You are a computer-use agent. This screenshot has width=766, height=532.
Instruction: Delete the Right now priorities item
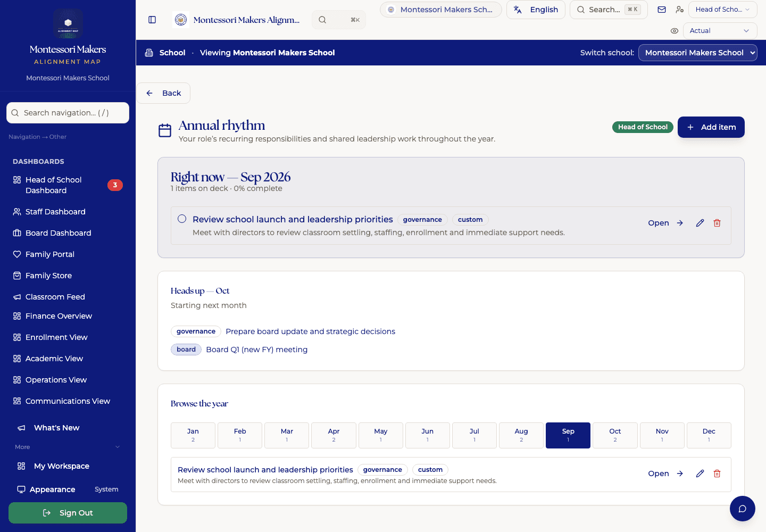(x=717, y=223)
